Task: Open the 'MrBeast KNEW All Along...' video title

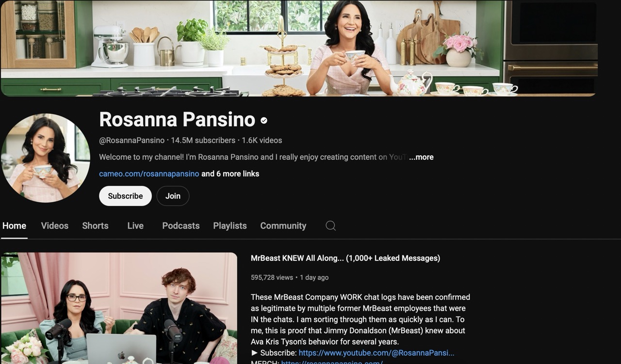Action: [345, 258]
